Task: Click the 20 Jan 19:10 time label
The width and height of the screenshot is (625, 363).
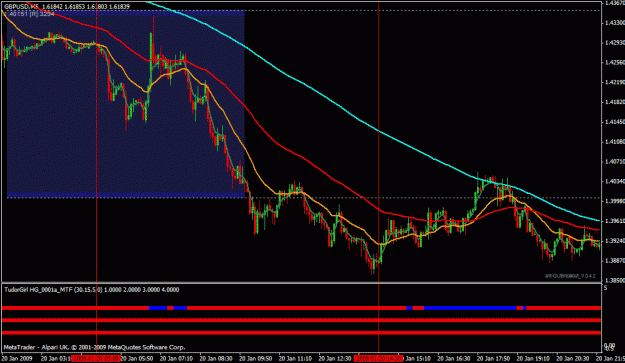Action: tap(533, 359)
